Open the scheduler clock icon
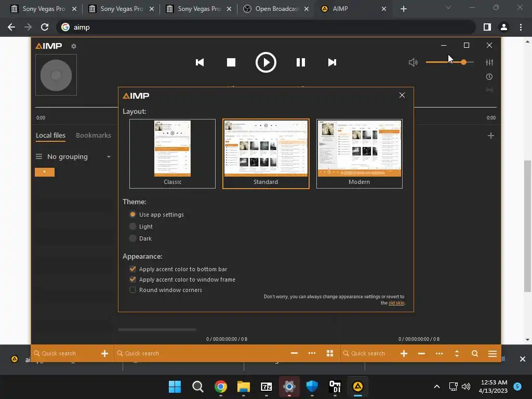532x399 pixels. tap(489, 77)
